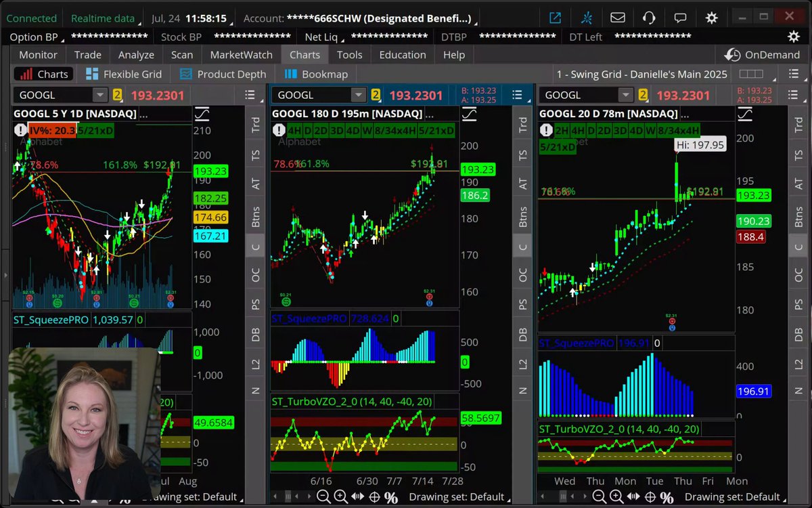Show percent scale on middle chart
Viewport: 812px width, 508px height.
tap(391, 498)
